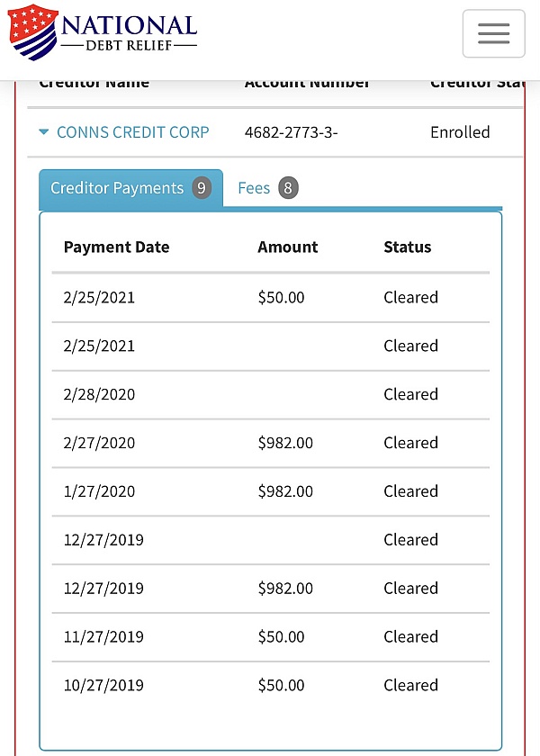The height and width of the screenshot is (756, 540).
Task: Click the Enrolled status text
Action: pos(460,131)
